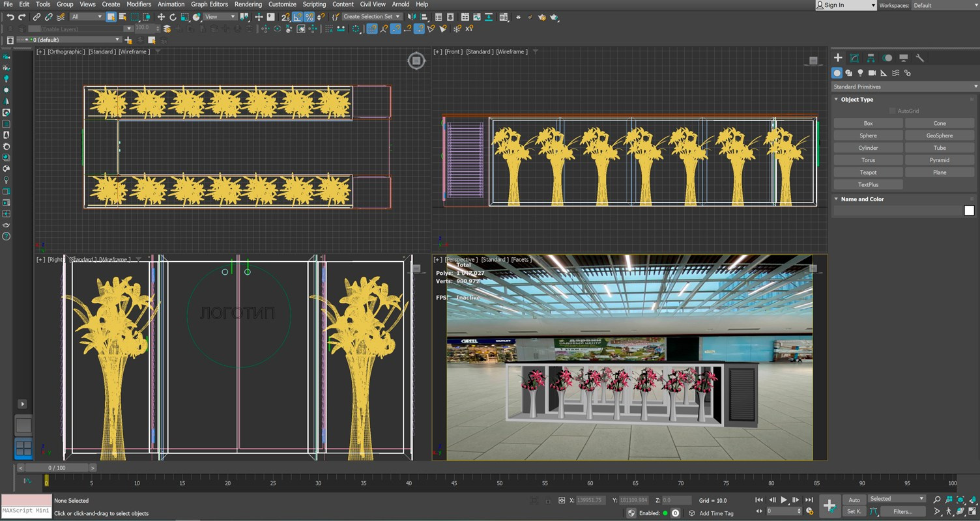Screen dimensions: 980x521
Task: Toggle Angle Snap in the toolbar
Action: 297,17
